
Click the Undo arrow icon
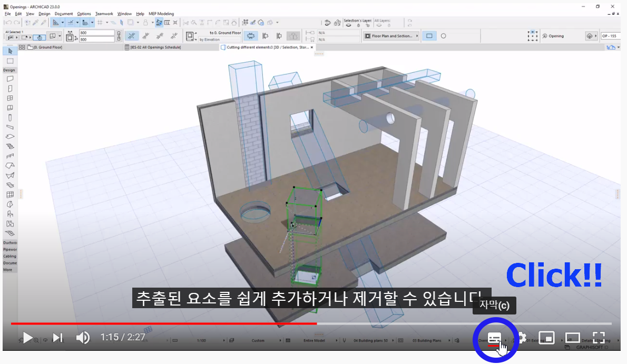pyautogui.click(x=8, y=23)
